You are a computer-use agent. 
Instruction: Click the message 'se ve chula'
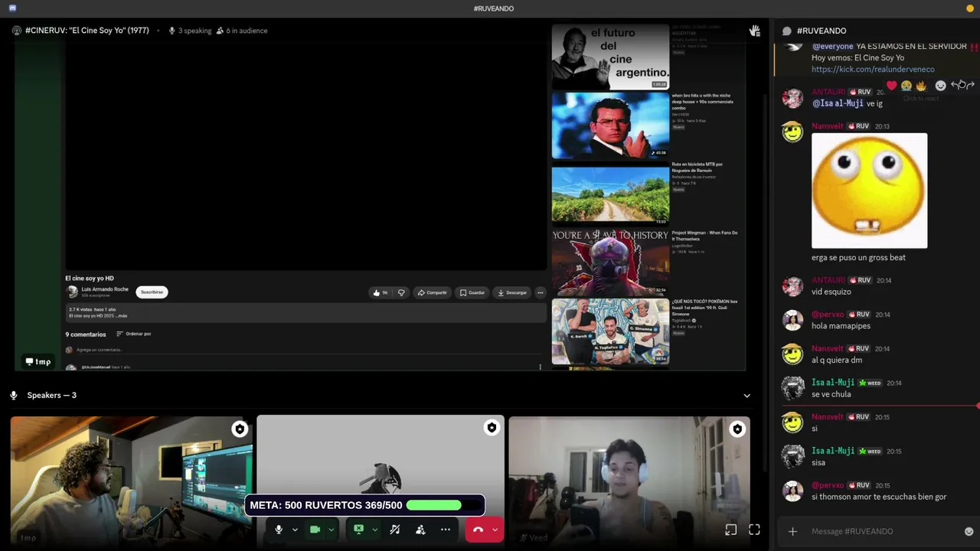click(831, 394)
